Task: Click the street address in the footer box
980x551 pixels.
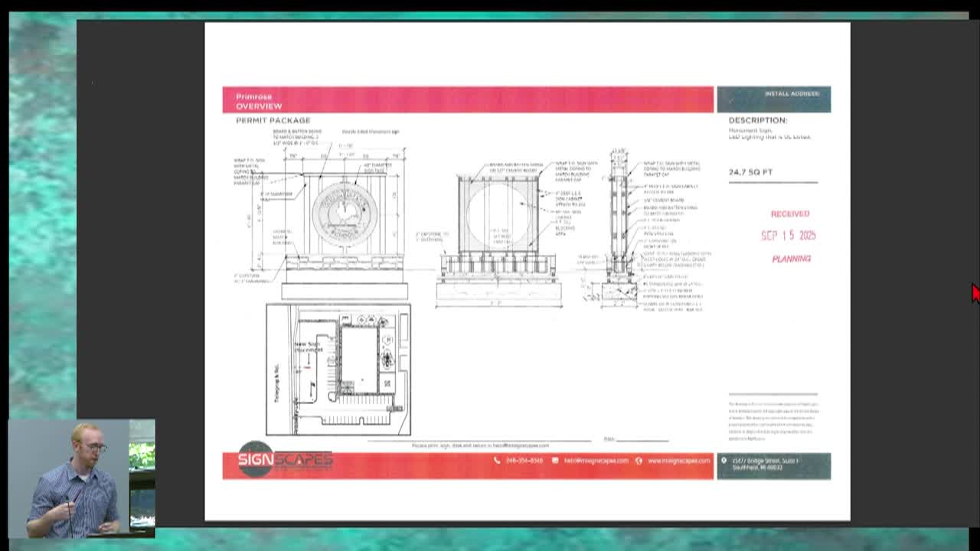Action: click(x=766, y=464)
